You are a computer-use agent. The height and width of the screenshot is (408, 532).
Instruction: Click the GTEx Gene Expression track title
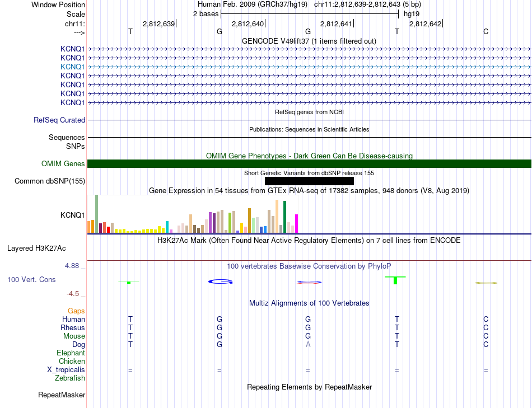[309, 191]
